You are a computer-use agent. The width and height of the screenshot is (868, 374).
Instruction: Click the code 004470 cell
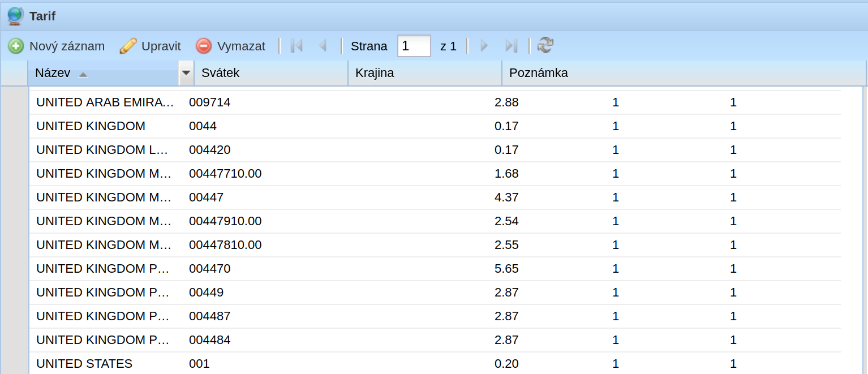pos(210,269)
